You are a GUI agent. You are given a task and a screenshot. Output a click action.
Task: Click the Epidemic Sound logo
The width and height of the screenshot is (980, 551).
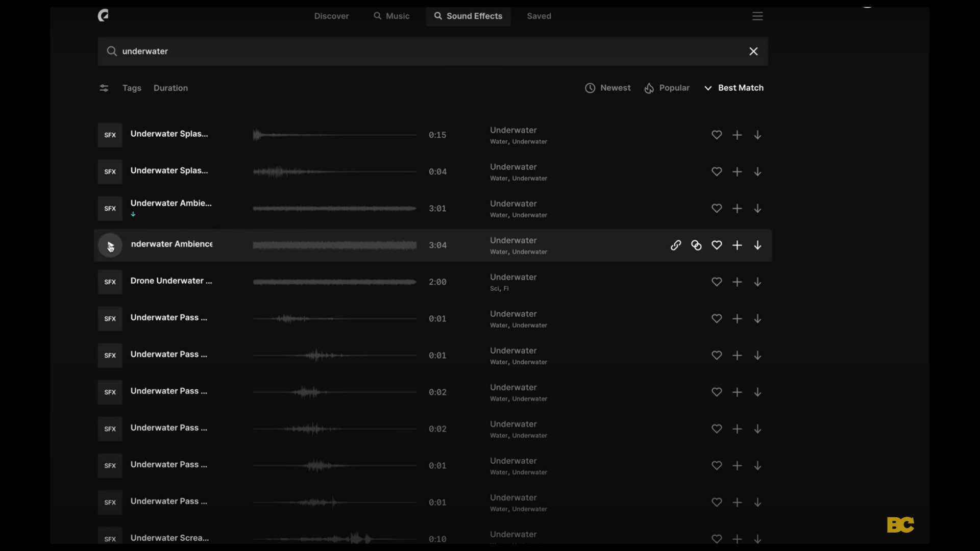pyautogui.click(x=104, y=16)
